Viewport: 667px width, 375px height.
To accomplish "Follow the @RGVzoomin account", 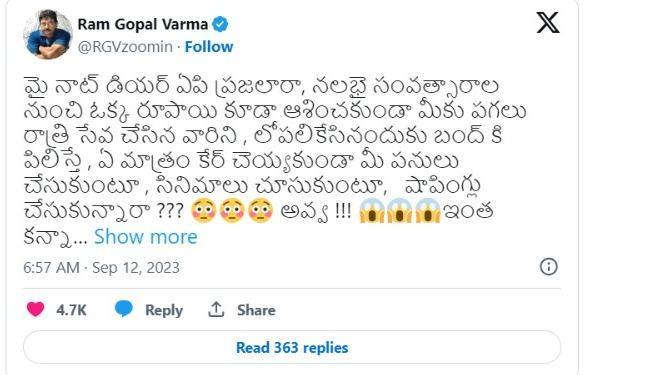I will point(209,46).
